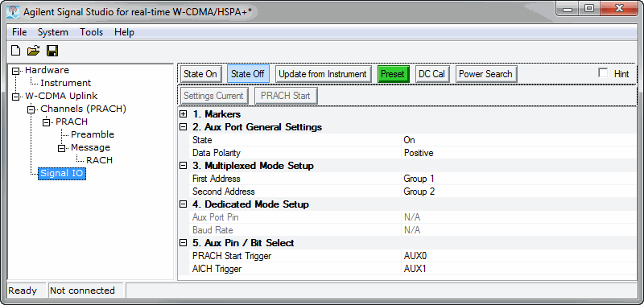
Task: Select Channels (PRACH) tree item
Action: [83, 109]
